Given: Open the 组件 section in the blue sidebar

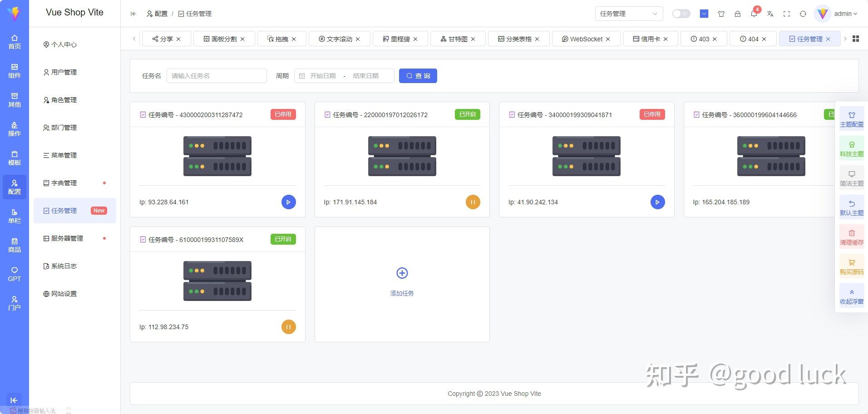Looking at the screenshot, I should pos(15,71).
